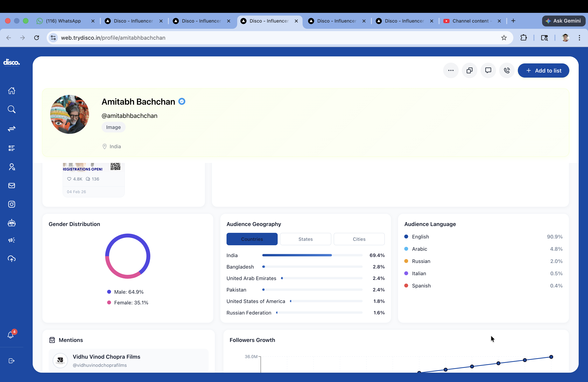
Task: Open the Instagram icon in sidebar
Action: [12, 204]
